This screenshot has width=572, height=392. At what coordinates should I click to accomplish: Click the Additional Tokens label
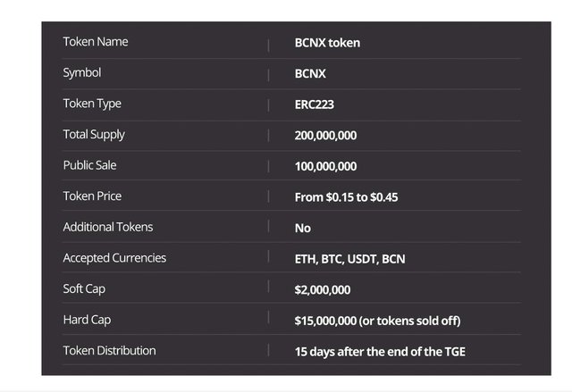(x=108, y=228)
